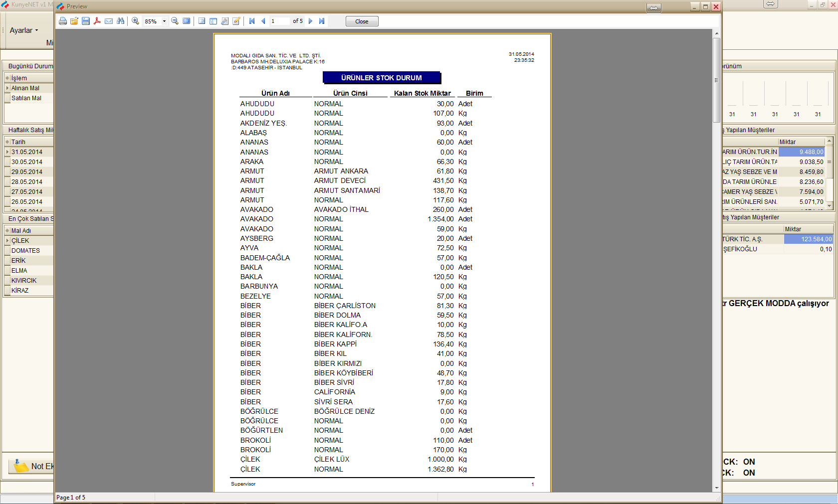Select Satılan Mal row in Bugünkü Durum
838x504 pixels.
29,98
